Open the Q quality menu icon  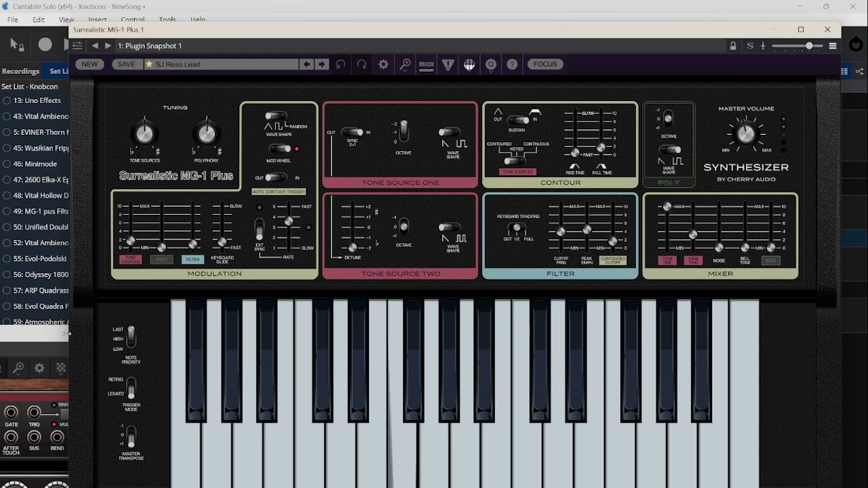[x=491, y=64]
